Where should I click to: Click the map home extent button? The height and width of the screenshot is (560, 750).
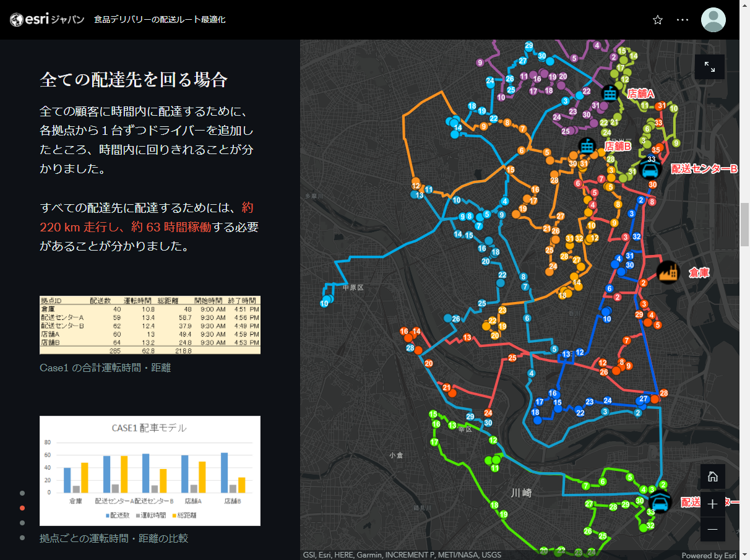712,476
